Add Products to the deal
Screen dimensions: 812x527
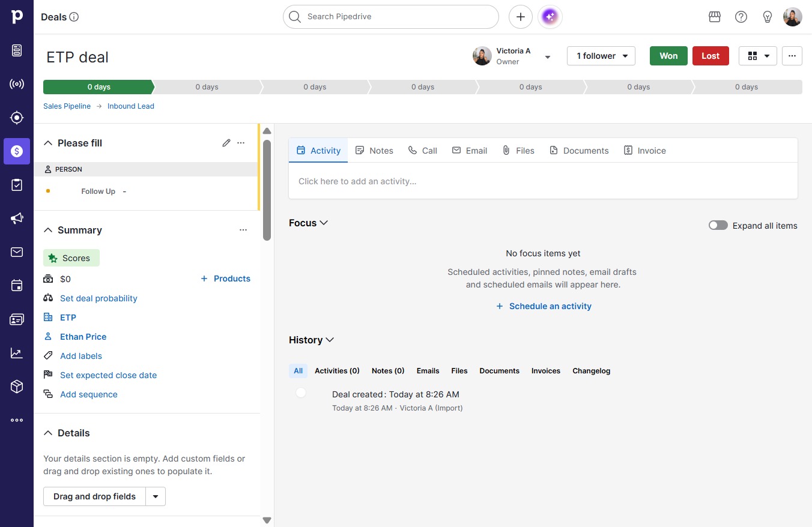(x=225, y=279)
